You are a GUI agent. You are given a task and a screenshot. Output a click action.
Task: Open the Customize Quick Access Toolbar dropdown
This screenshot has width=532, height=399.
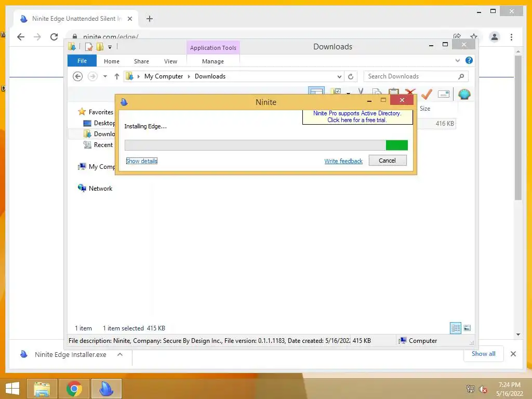pos(110,47)
